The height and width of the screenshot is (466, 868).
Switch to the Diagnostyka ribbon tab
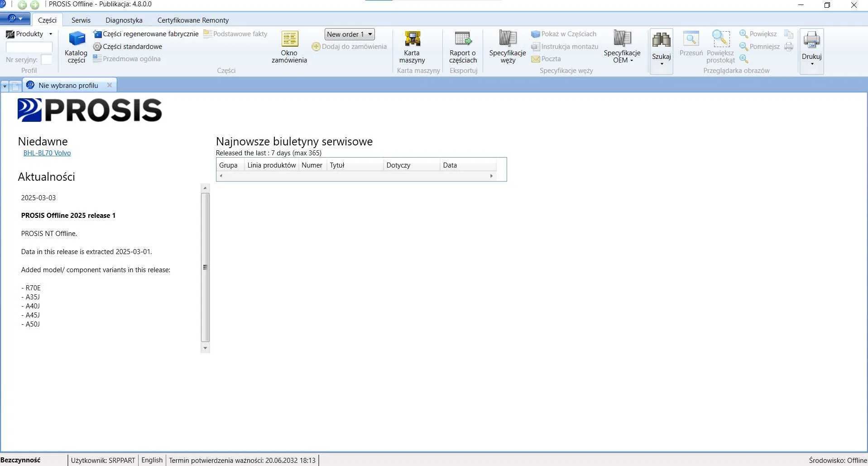pos(124,20)
